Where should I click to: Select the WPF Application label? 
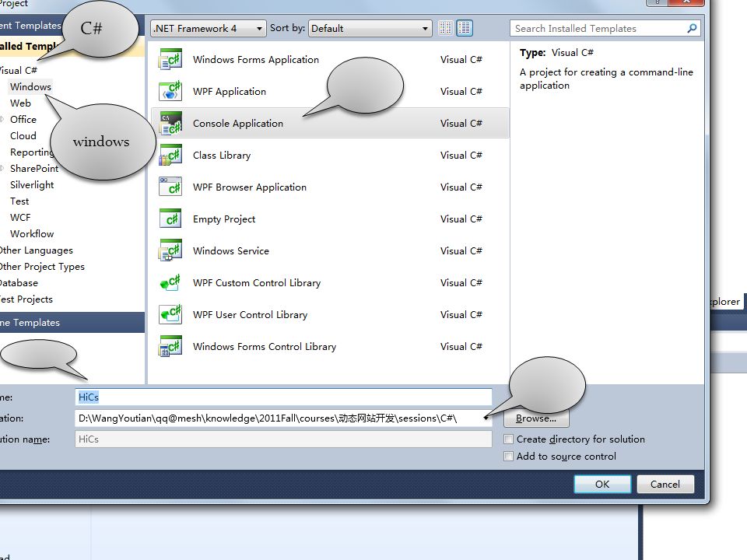pos(229,92)
